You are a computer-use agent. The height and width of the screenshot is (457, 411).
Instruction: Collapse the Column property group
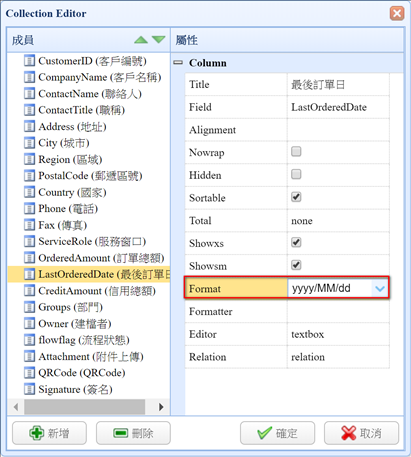(179, 62)
